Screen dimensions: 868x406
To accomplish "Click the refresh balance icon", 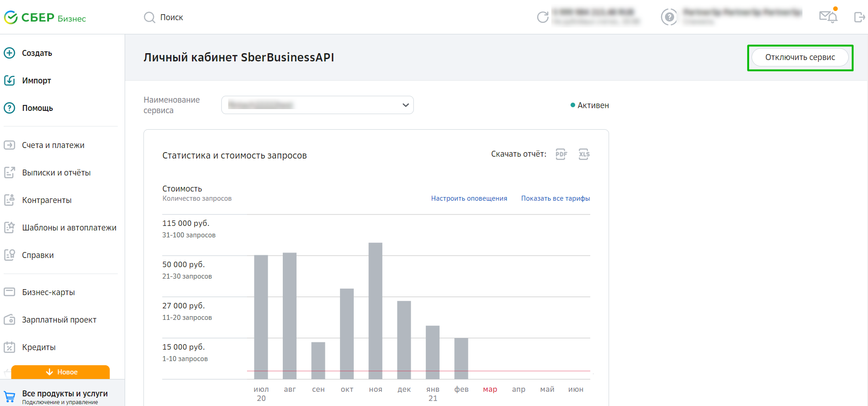I will click(543, 17).
